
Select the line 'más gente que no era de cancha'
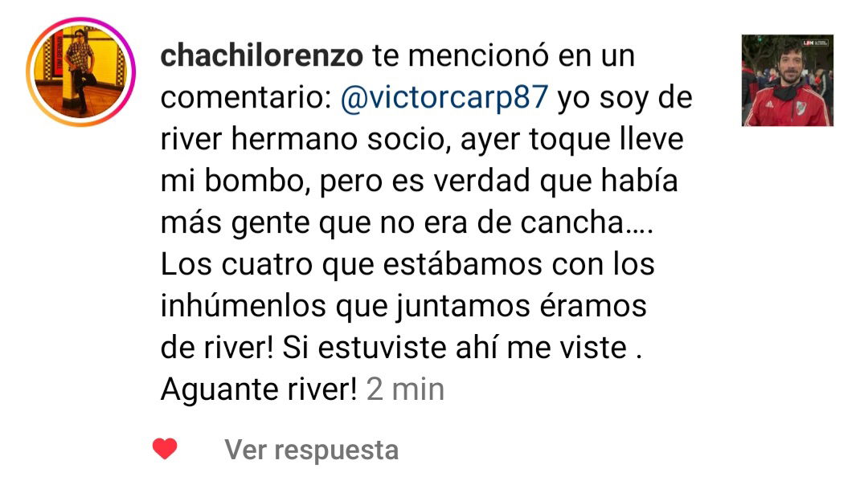pyautogui.click(x=392, y=222)
